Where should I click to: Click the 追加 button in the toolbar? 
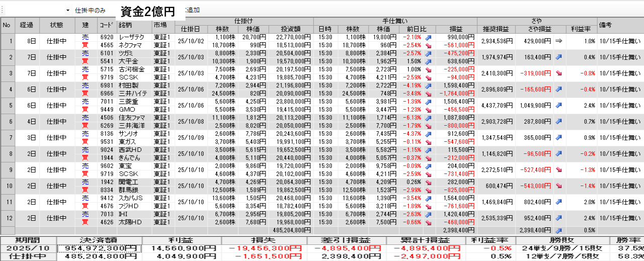coord(192,10)
